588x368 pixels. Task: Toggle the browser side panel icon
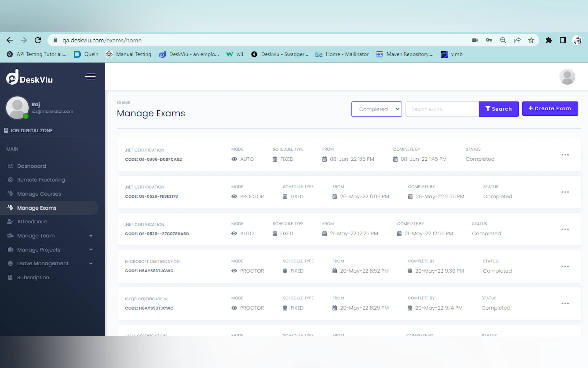coord(563,40)
